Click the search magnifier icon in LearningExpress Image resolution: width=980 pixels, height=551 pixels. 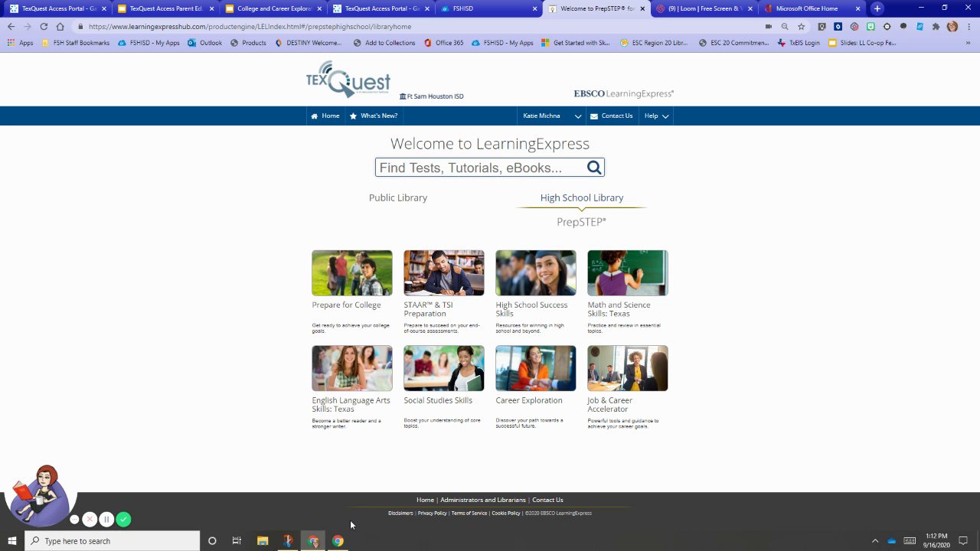pyautogui.click(x=594, y=168)
